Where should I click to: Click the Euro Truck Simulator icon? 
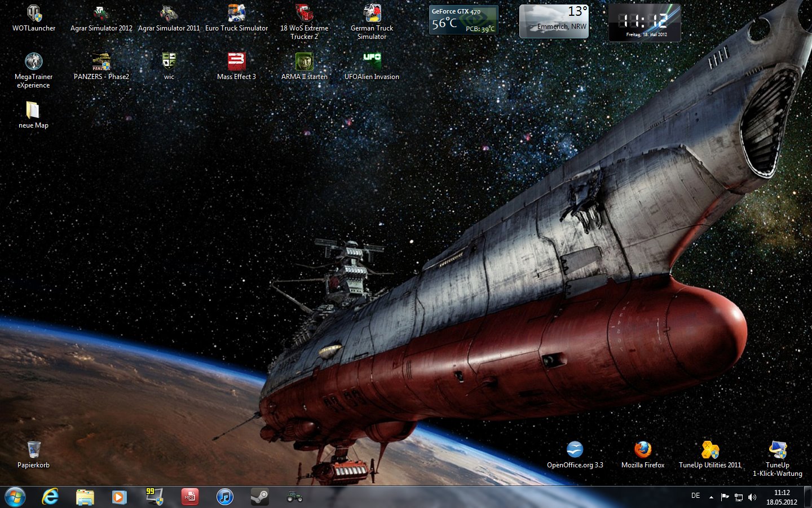(x=236, y=14)
